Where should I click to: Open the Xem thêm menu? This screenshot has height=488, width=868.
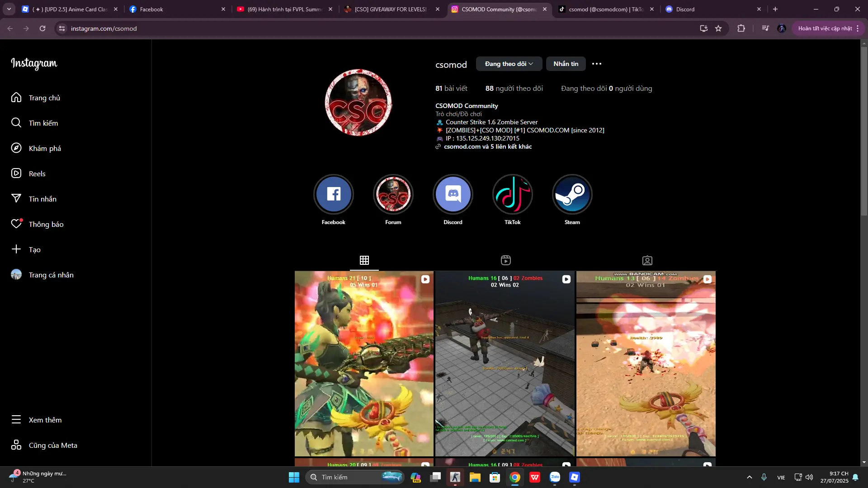(x=36, y=420)
